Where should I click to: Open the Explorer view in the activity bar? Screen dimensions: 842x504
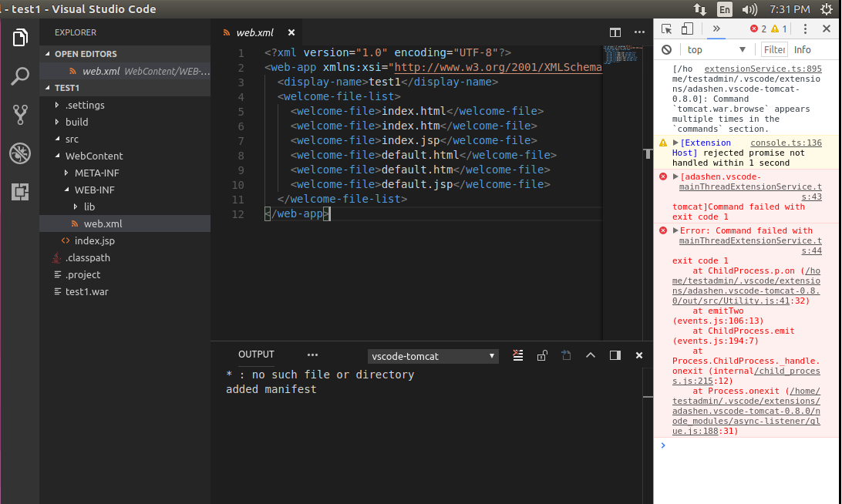(x=19, y=35)
